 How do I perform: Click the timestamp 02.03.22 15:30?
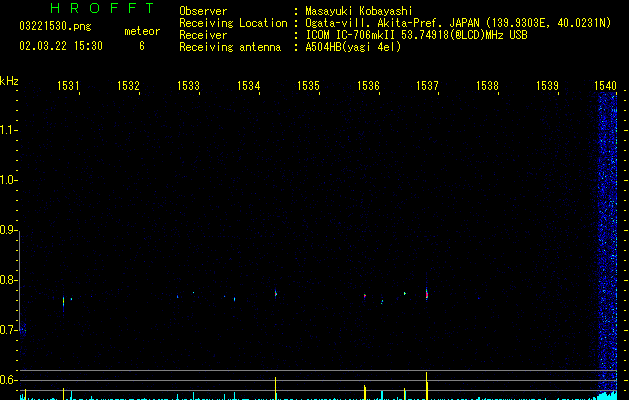tap(61, 46)
